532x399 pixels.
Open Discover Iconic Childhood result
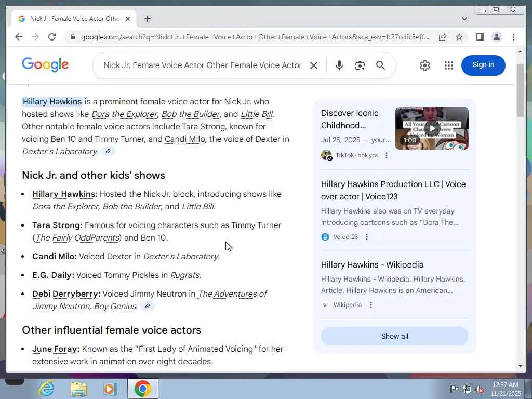[x=350, y=119]
